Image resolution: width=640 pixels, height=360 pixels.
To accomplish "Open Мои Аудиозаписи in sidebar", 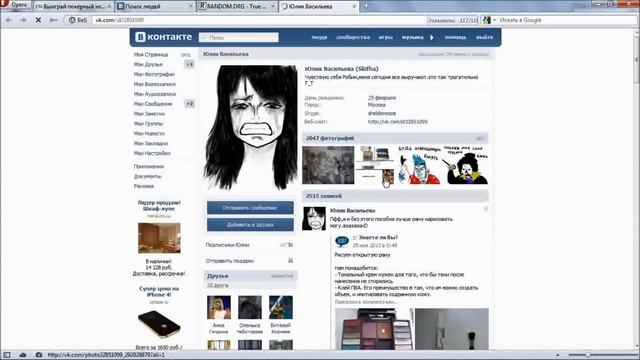I will [155, 94].
